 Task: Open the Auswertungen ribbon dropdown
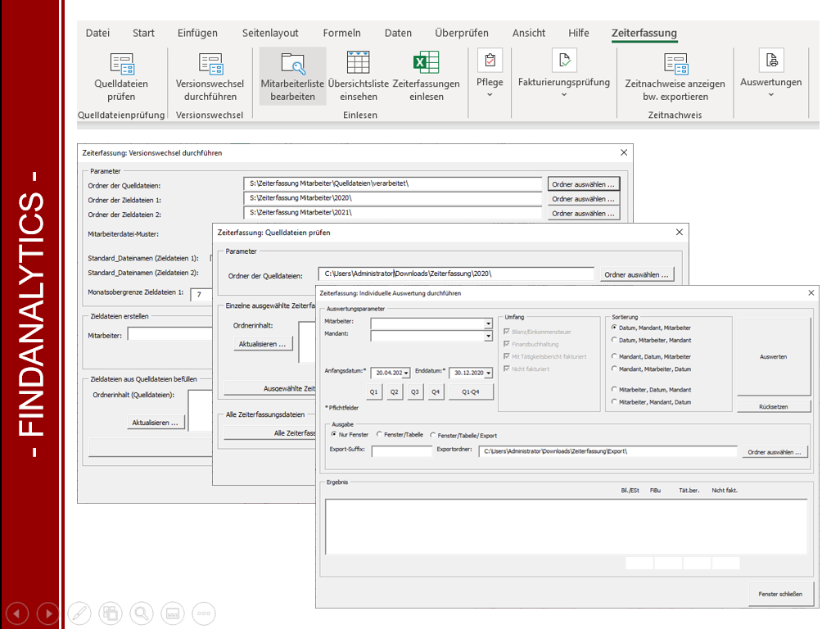[x=770, y=95]
